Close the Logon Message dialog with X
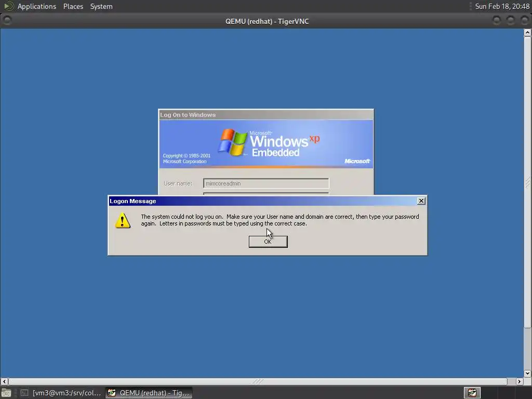 (421, 201)
